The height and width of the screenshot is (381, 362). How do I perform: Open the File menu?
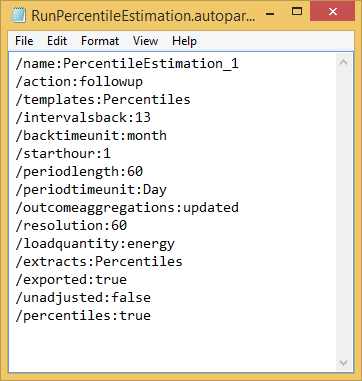tap(24, 41)
